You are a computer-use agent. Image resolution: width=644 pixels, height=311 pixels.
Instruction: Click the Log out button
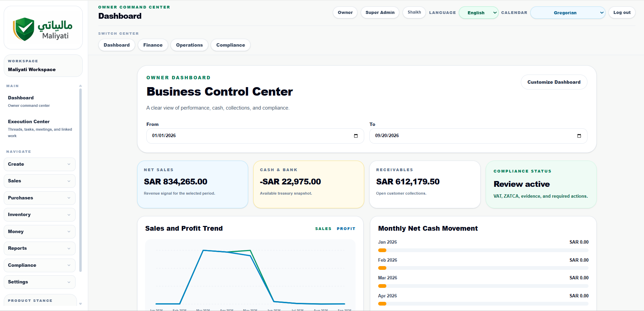click(x=622, y=13)
